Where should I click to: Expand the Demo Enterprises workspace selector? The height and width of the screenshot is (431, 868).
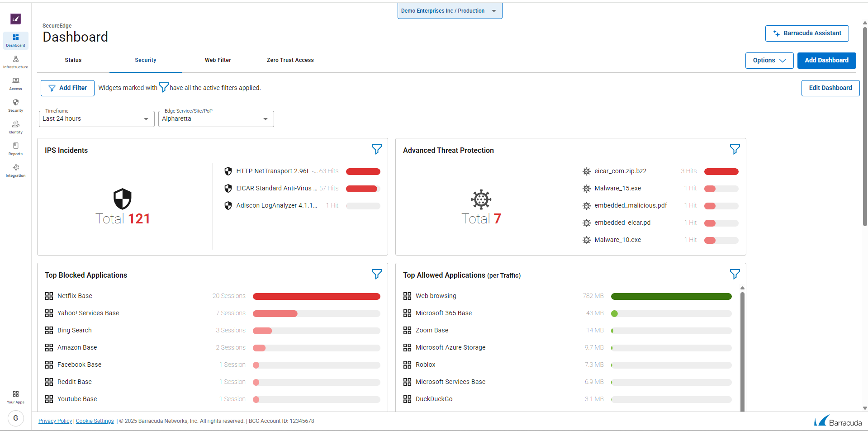[x=450, y=11]
